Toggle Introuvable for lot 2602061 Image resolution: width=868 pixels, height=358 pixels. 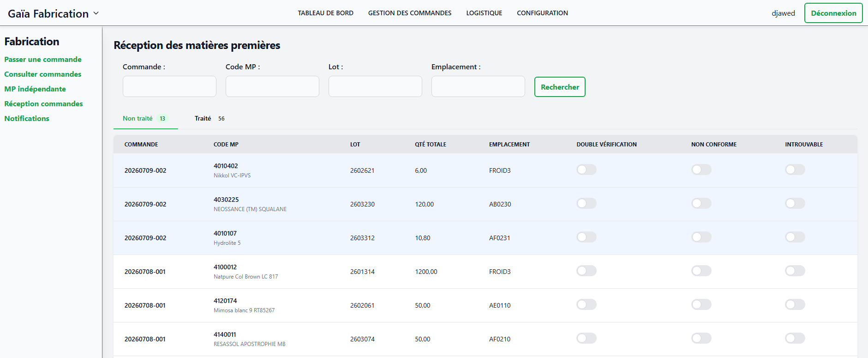coord(795,304)
